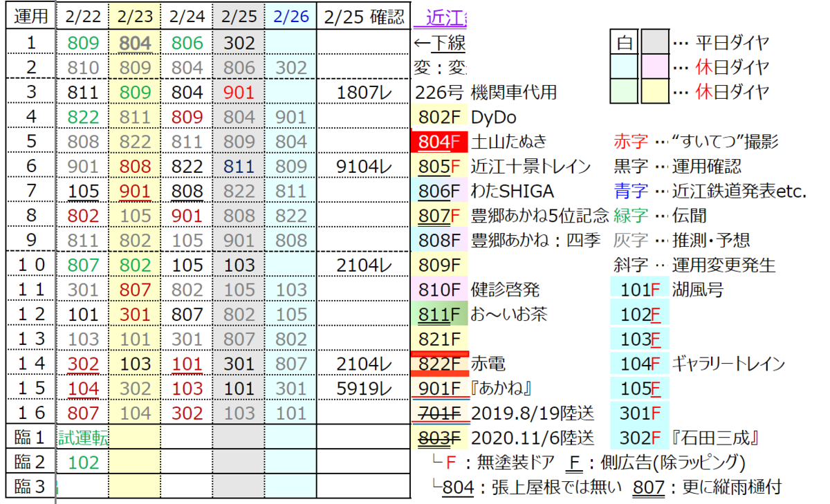Screen dimensions: 830x504
Task: Select the 226号 機関車代用 entry
Action: coord(486,93)
